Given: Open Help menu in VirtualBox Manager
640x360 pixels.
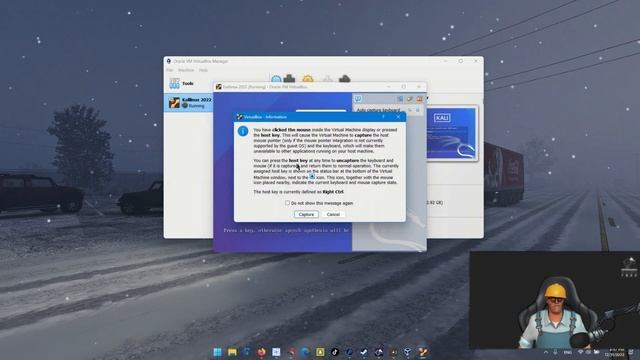Looking at the screenshot, I should click(x=203, y=70).
